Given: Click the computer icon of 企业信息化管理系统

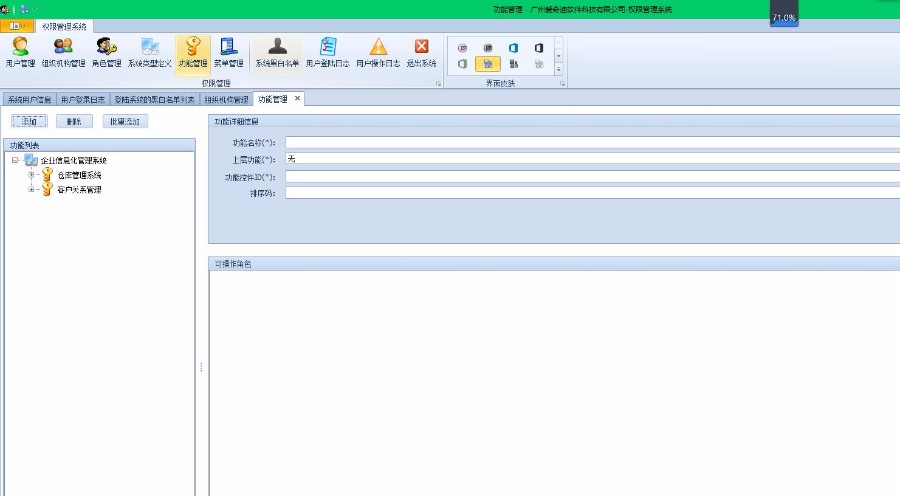Looking at the screenshot, I should pos(31,160).
